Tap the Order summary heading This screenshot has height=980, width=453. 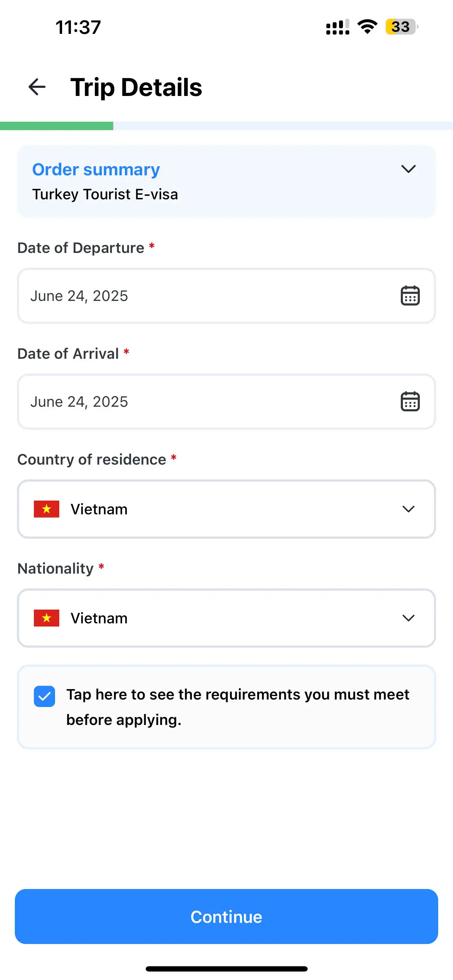pyautogui.click(x=96, y=169)
